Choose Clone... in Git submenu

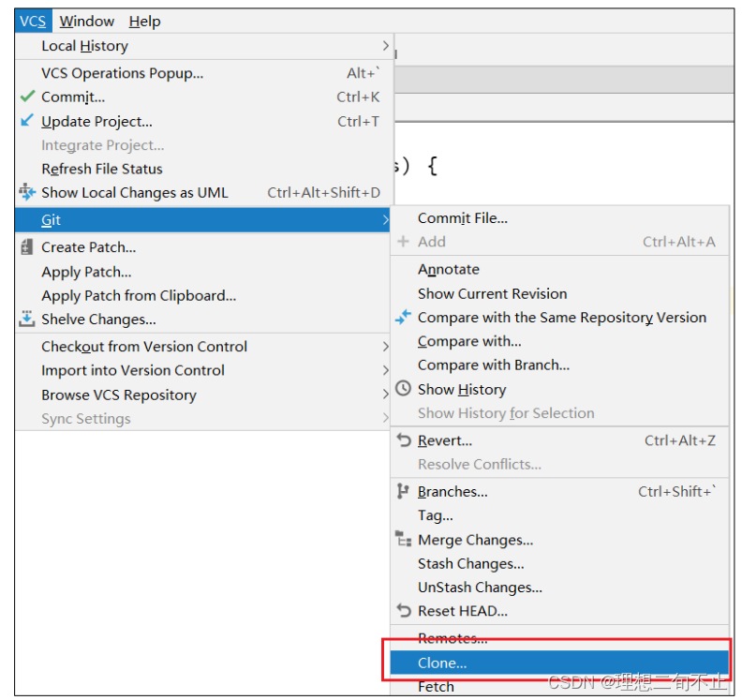pyautogui.click(x=559, y=663)
